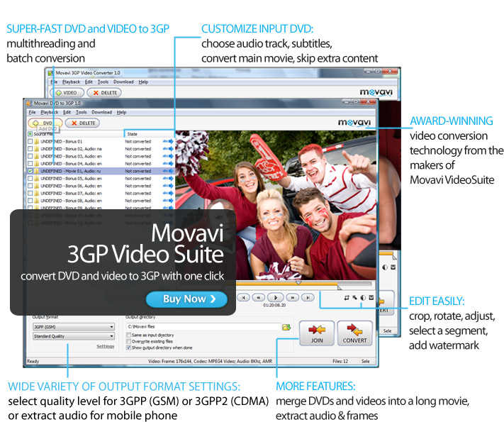Click adjust icon in the back 3GP Video Converter window
The width and height of the screenshot is (504, 422).
coord(385,267)
